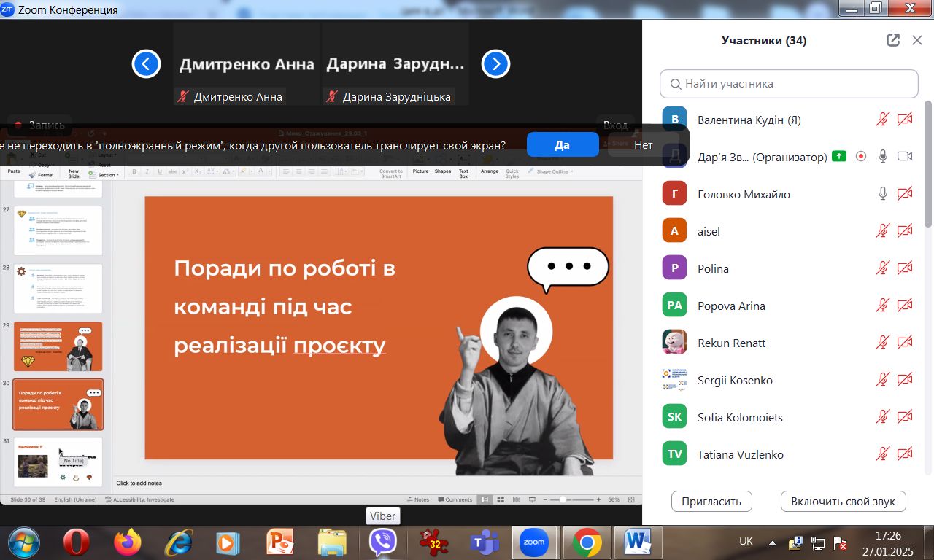934x560 pixels.
Task: Toggle Bold formatting in shared PowerPoint
Action: pos(134,171)
